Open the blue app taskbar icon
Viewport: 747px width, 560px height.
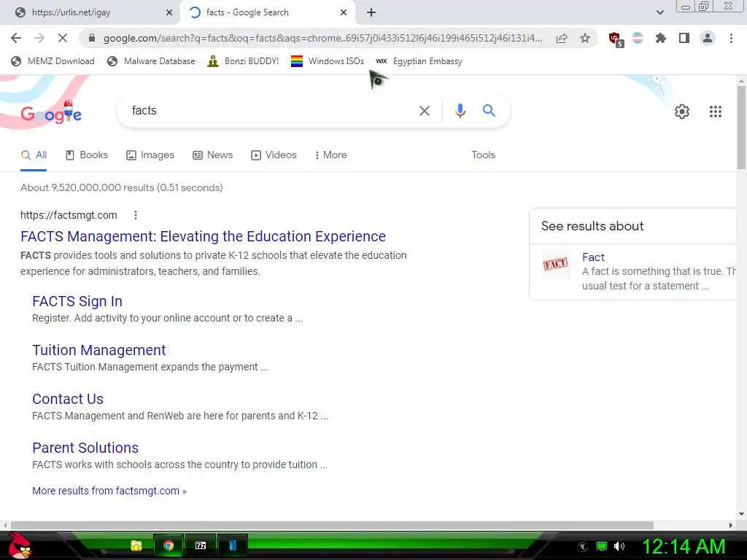(233, 545)
